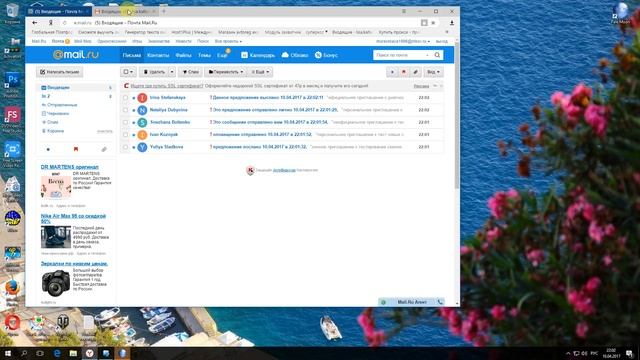Click the Yandex home icon in the address bar
This screenshot has width=640, height=360.
pos(51,23)
